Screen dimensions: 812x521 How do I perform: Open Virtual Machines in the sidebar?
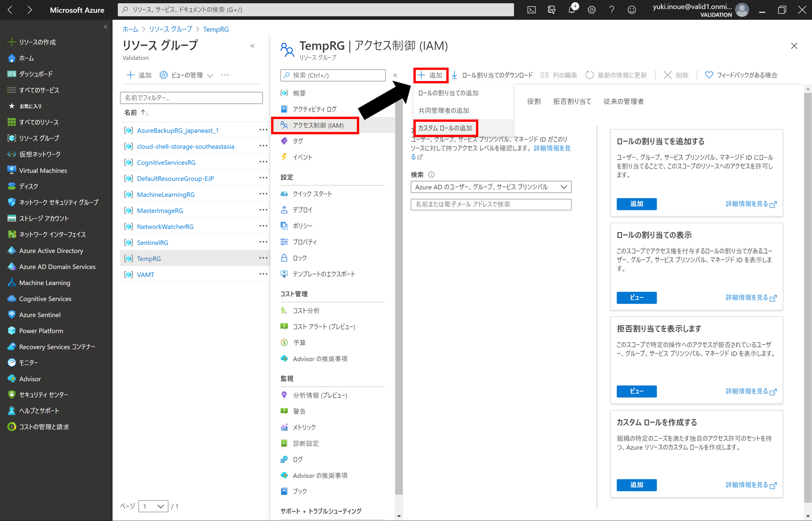43,170
